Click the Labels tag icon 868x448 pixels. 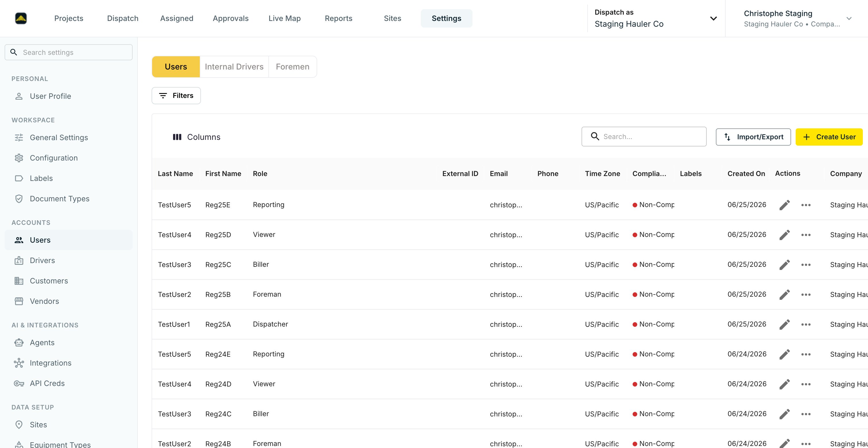(x=19, y=178)
